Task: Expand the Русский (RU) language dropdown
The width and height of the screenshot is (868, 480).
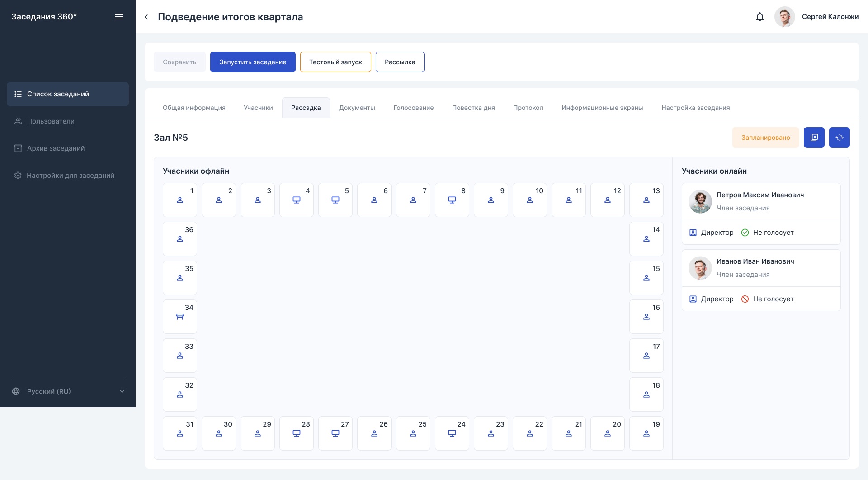Action: (68, 391)
